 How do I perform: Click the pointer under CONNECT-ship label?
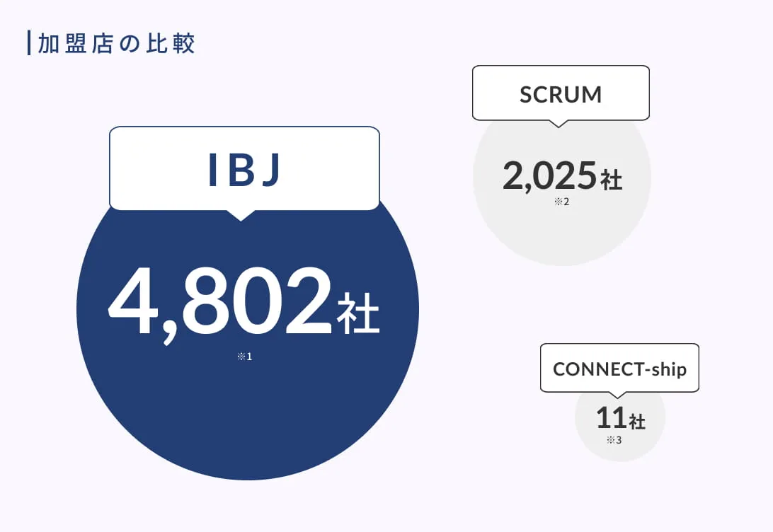[x=617, y=395]
